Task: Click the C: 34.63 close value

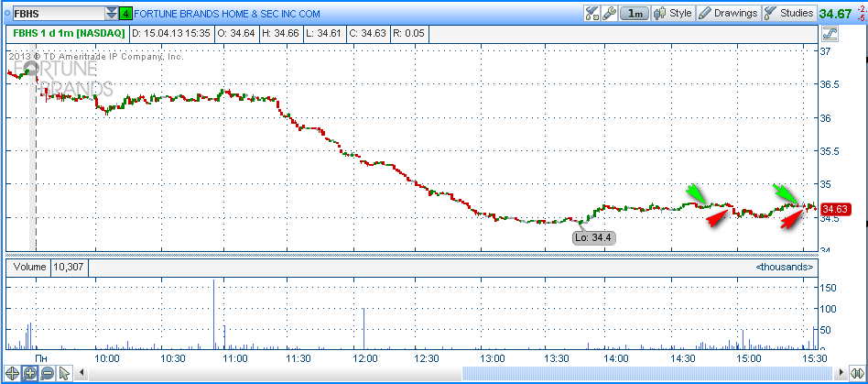Action: tap(367, 34)
